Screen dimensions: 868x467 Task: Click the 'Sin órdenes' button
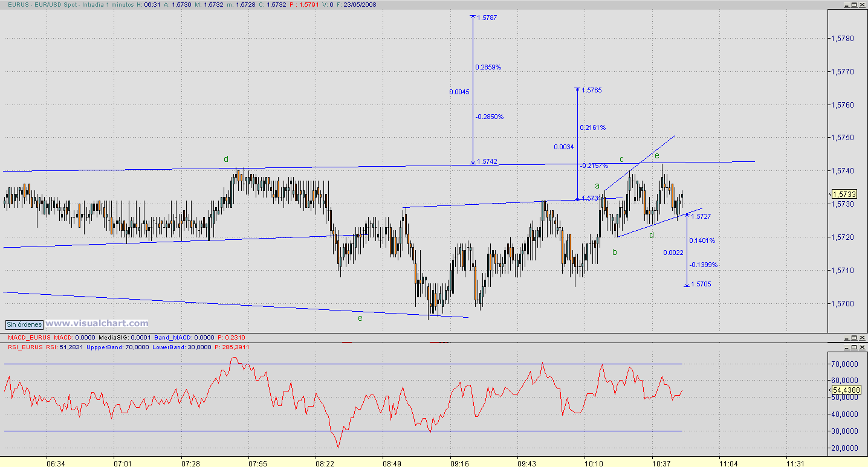24,324
